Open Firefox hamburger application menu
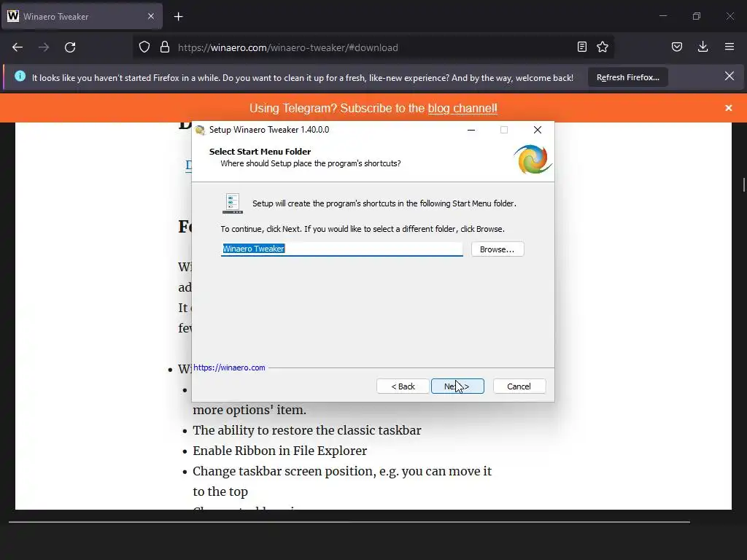Image resolution: width=747 pixels, height=560 pixels. 729,47
